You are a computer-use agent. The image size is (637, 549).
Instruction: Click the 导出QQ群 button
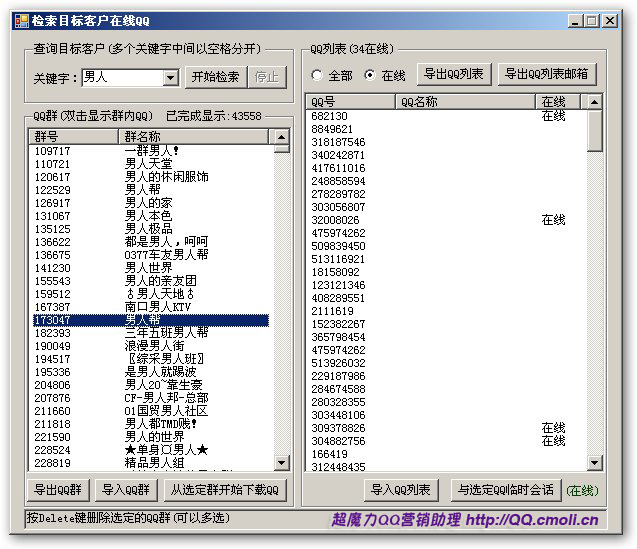pos(57,490)
